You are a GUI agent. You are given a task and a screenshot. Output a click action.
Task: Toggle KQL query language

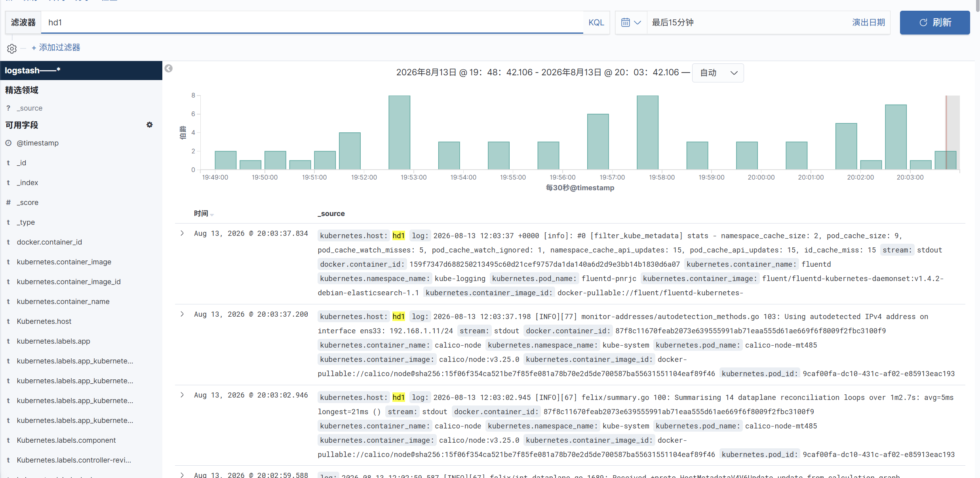point(596,23)
